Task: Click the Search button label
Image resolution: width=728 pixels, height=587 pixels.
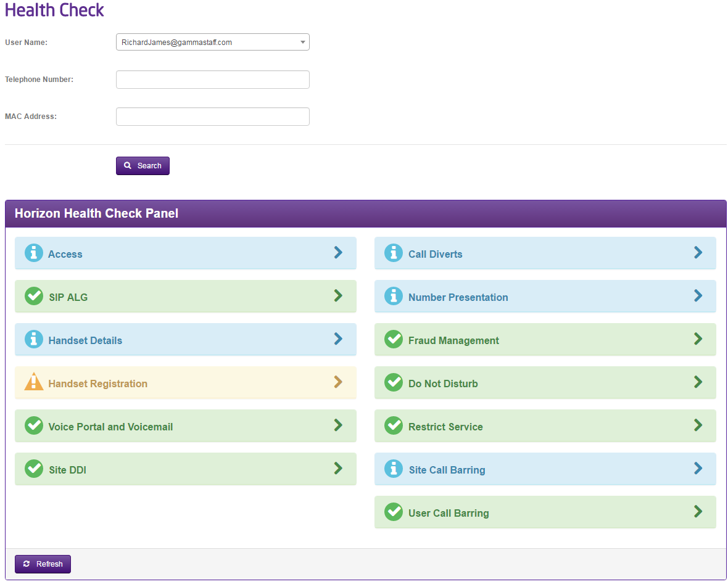Action: (149, 166)
